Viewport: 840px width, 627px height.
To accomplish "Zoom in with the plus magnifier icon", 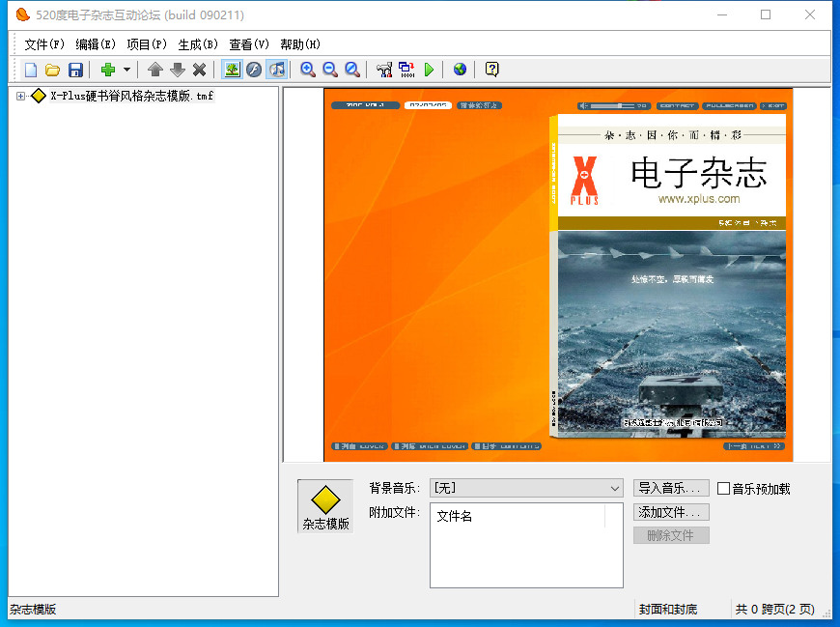I will [x=307, y=70].
